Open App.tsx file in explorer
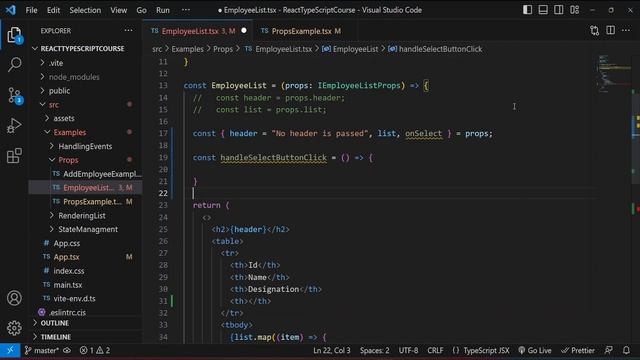640x360 pixels. (x=66, y=257)
